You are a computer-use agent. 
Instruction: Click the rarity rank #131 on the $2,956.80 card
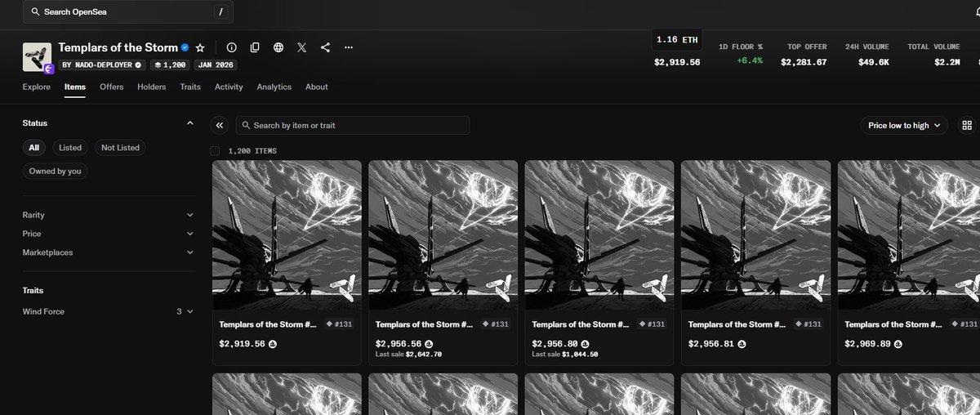[x=653, y=324]
